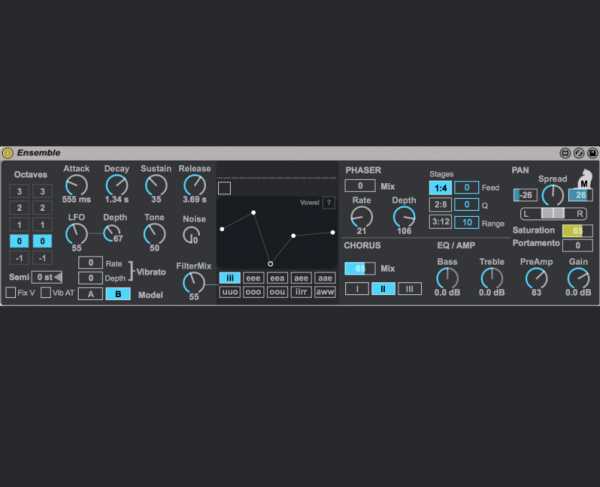Choose the ooo vowel preset button
Image resolution: width=600 pixels, height=487 pixels.
click(253, 292)
